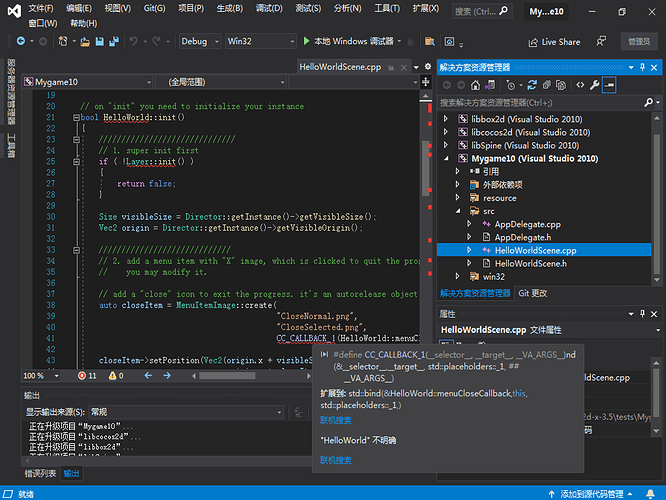Click the first 联机搜索 link in tooltip

point(335,421)
